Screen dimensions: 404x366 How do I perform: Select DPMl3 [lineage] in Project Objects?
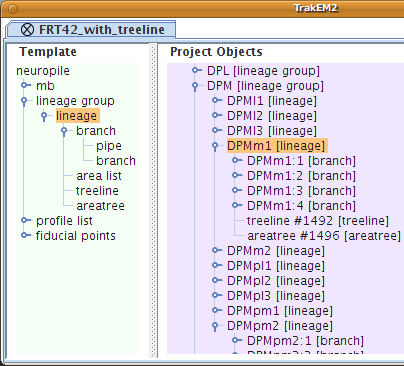pyautogui.click(x=272, y=131)
